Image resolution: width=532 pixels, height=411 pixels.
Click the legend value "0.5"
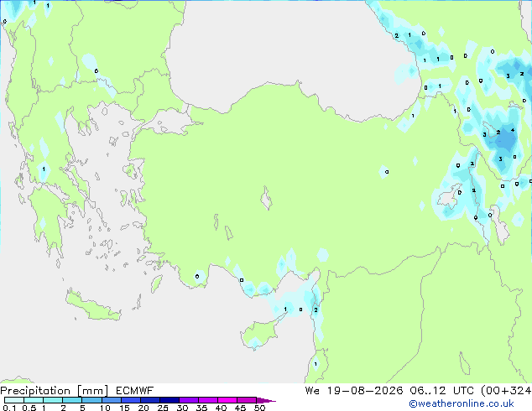coord(29,408)
